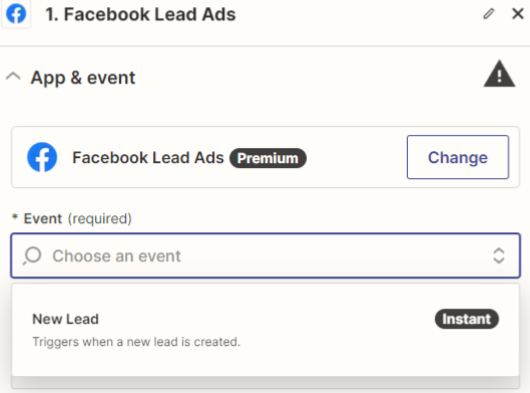Image resolution: width=530 pixels, height=393 pixels.
Task: Toggle event dropdown with up-down arrows
Action: 499,256
